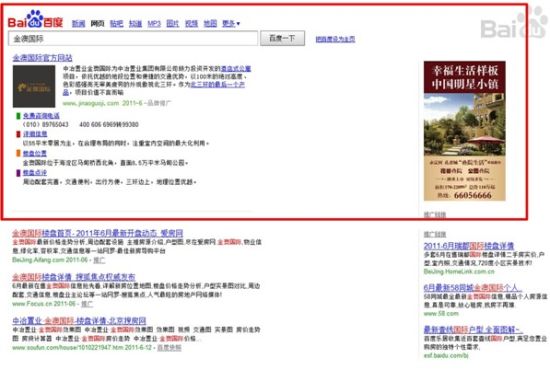550x370 pixels.
Task: Select the 网页 (Web) tab
Action: [97, 23]
